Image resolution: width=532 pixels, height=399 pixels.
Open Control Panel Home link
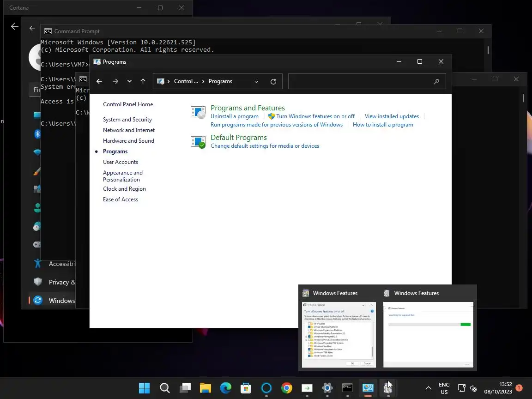[x=128, y=104]
